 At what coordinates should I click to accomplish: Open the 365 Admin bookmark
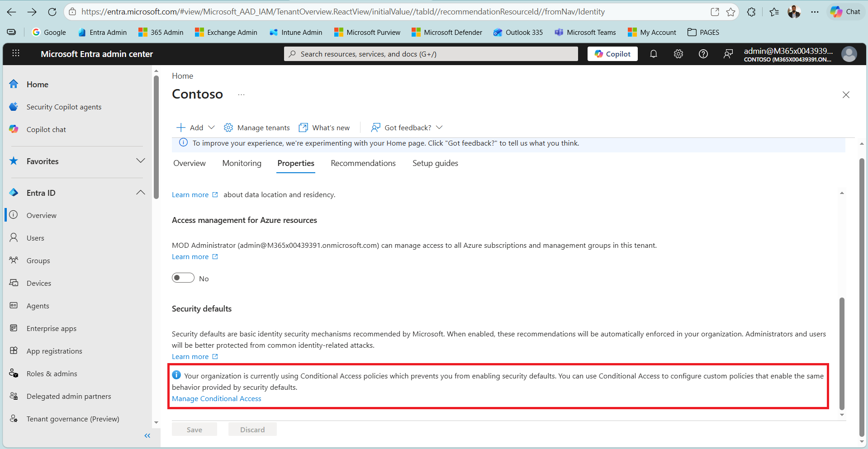pyautogui.click(x=161, y=32)
